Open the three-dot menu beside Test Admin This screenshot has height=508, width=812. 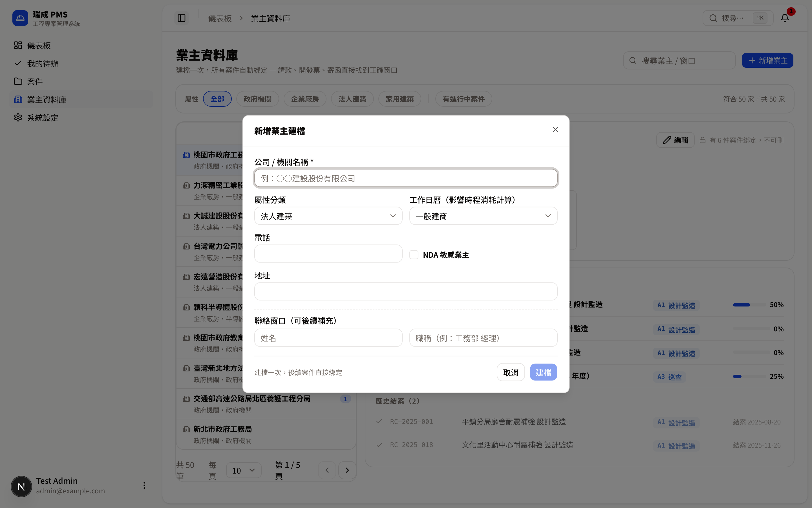[x=144, y=485]
